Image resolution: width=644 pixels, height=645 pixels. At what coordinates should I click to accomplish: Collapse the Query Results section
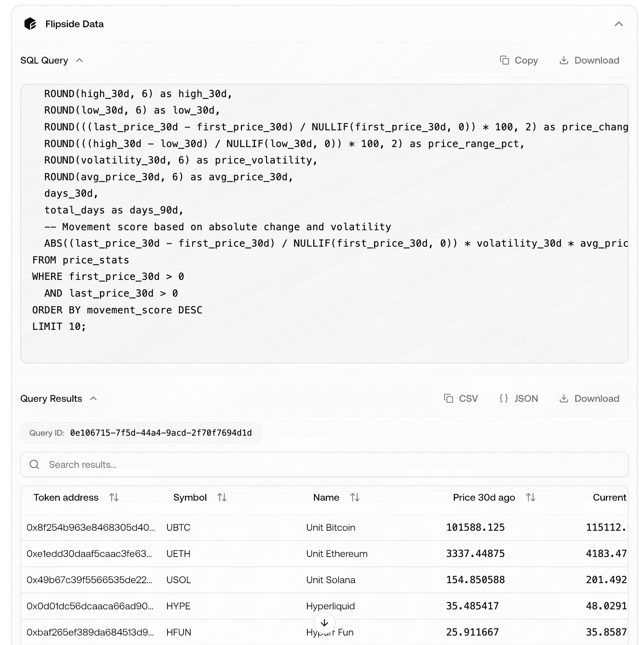coord(93,398)
